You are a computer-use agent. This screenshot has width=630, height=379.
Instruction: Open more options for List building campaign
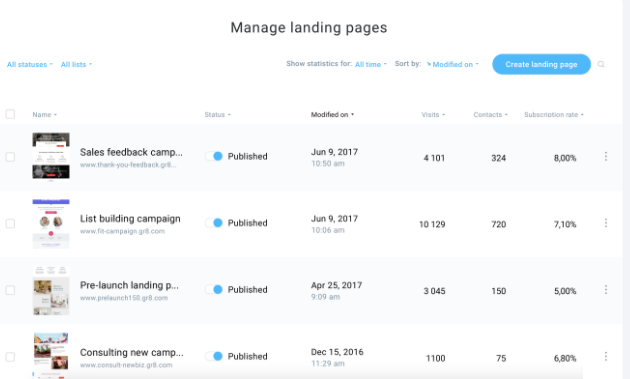tap(606, 223)
